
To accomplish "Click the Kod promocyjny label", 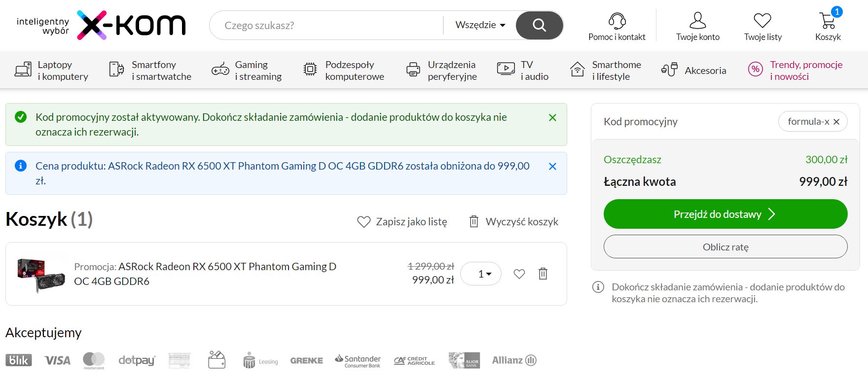I will (641, 122).
